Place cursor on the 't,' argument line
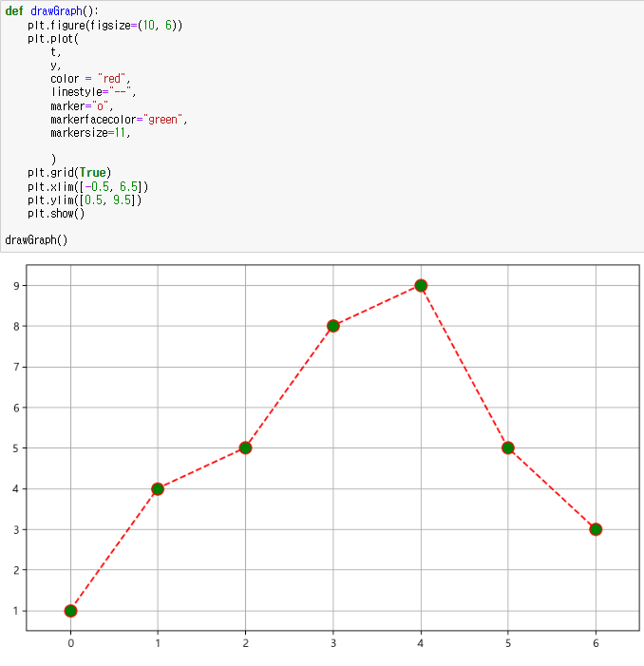 coord(56,52)
